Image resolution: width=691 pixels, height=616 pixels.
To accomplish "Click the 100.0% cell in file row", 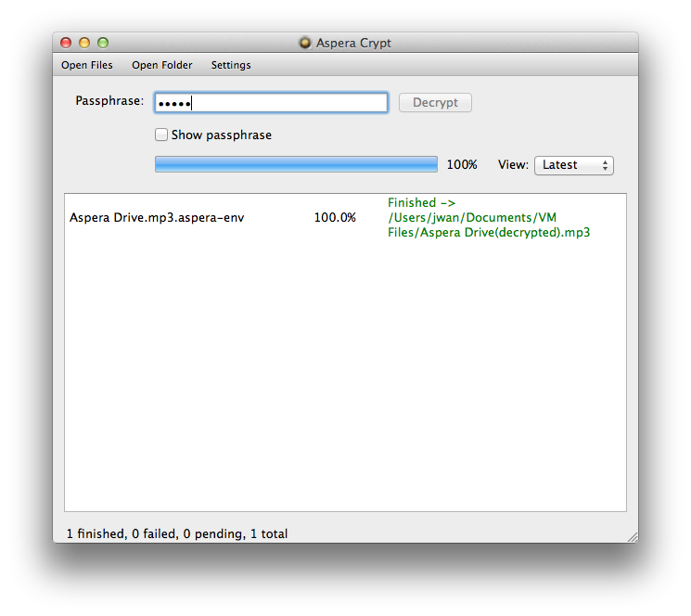I will pyautogui.click(x=334, y=218).
